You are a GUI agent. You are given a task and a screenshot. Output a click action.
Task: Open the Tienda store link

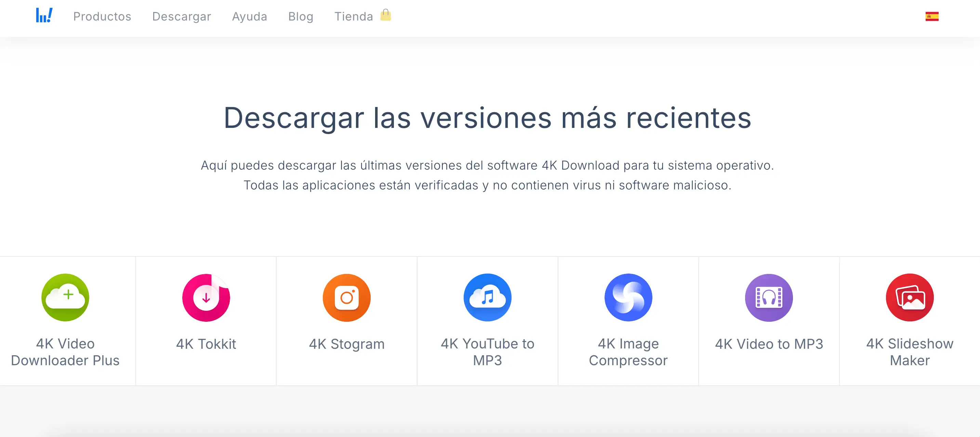[354, 16]
